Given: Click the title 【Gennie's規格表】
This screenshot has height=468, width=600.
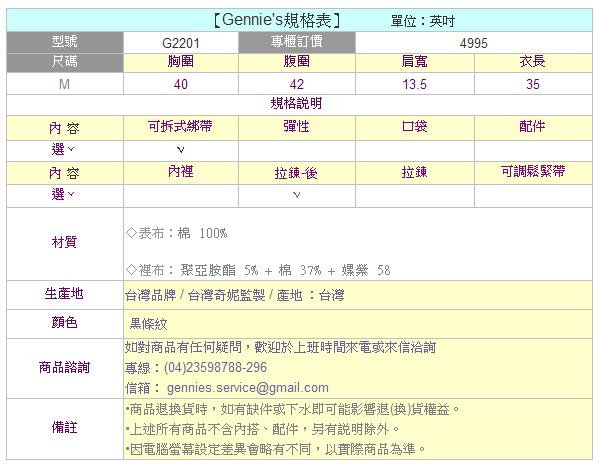Looking at the screenshot, I should (x=277, y=20).
